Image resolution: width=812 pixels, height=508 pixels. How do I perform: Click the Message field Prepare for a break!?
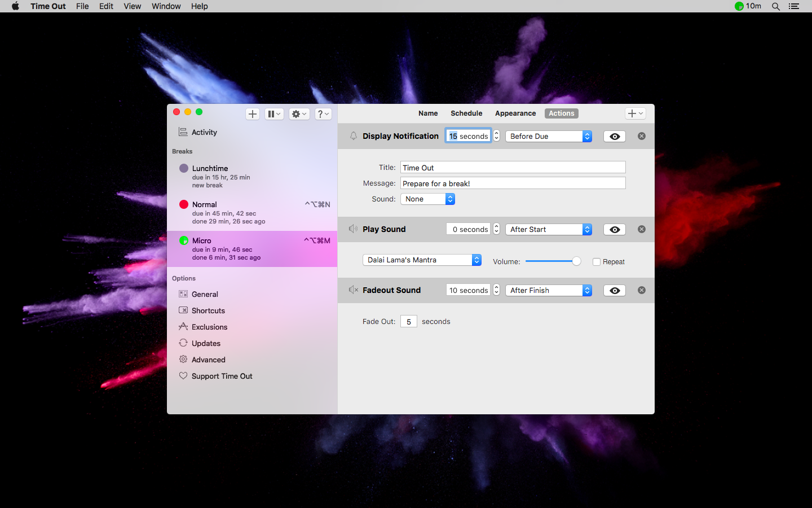(513, 183)
